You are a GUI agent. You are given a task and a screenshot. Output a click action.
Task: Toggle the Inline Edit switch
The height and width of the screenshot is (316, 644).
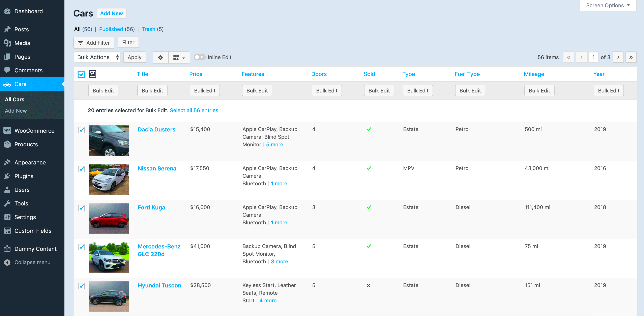200,57
